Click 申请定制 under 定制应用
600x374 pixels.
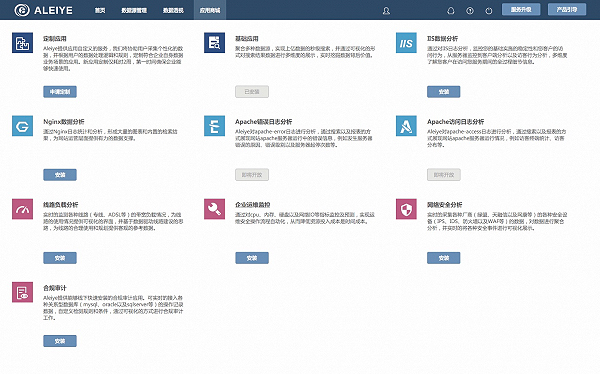[60, 91]
